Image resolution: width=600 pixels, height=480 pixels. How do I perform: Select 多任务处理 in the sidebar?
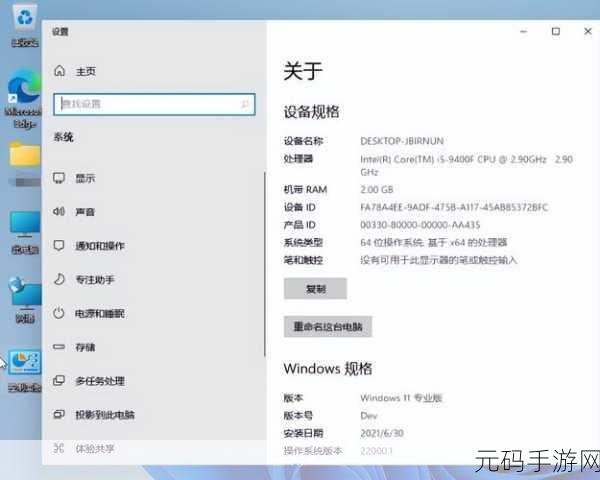tap(100, 381)
